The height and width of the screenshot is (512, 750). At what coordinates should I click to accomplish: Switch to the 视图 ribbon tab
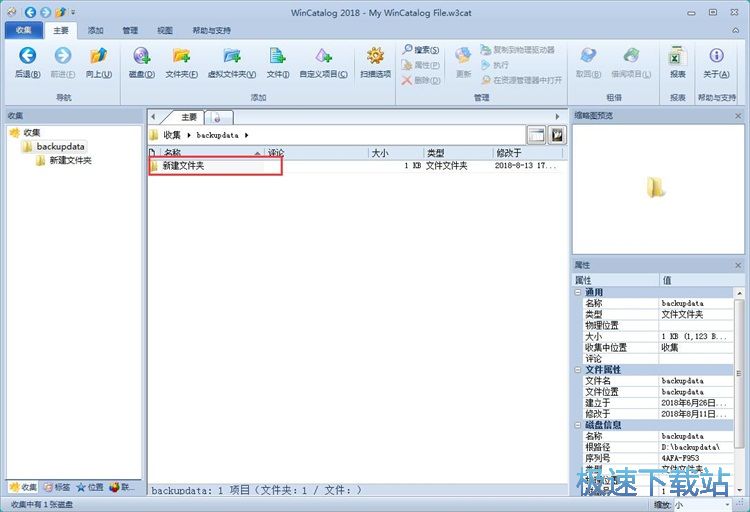click(165, 30)
